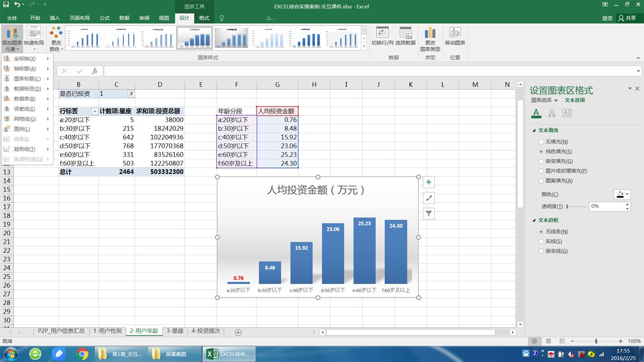Select the 渐变线(G) radio button

pyautogui.click(x=541, y=251)
